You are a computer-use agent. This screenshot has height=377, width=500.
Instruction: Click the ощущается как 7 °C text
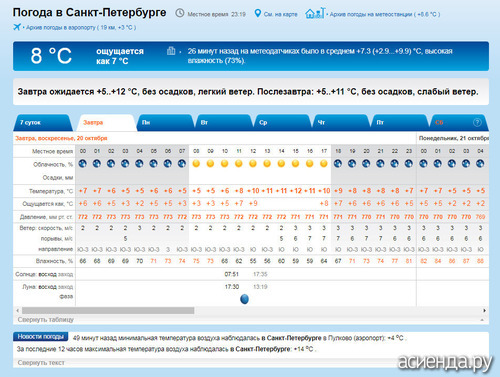[120, 56]
